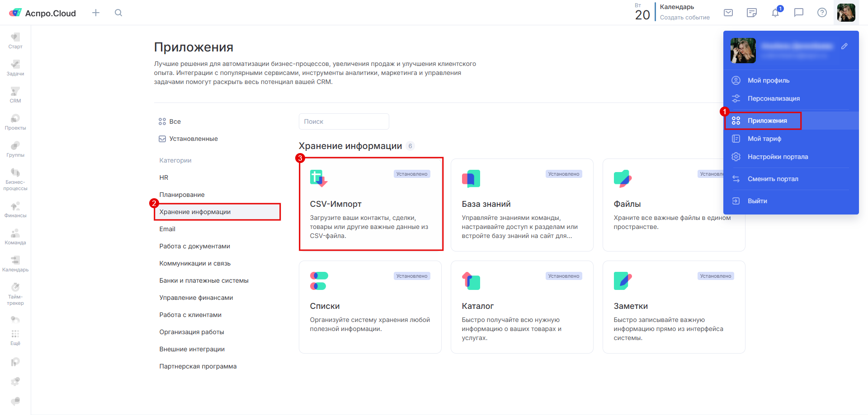Image resolution: width=868 pixels, height=415 pixels.
Task: Click the user avatar in top bar
Action: tap(846, 13)
